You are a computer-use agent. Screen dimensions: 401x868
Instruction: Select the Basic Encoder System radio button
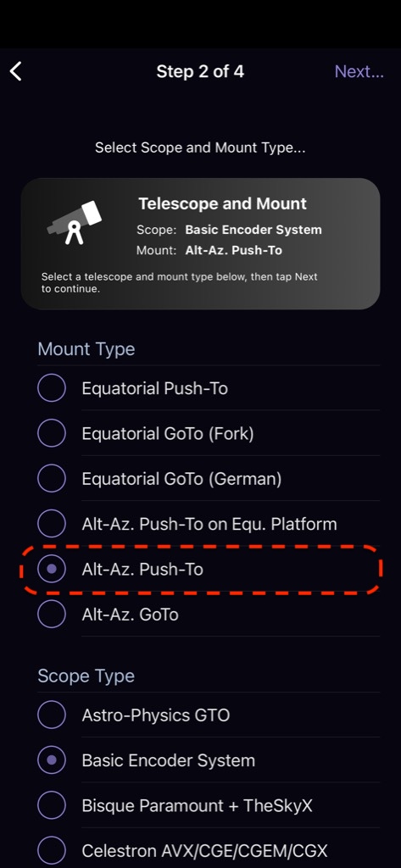point(52,760)
